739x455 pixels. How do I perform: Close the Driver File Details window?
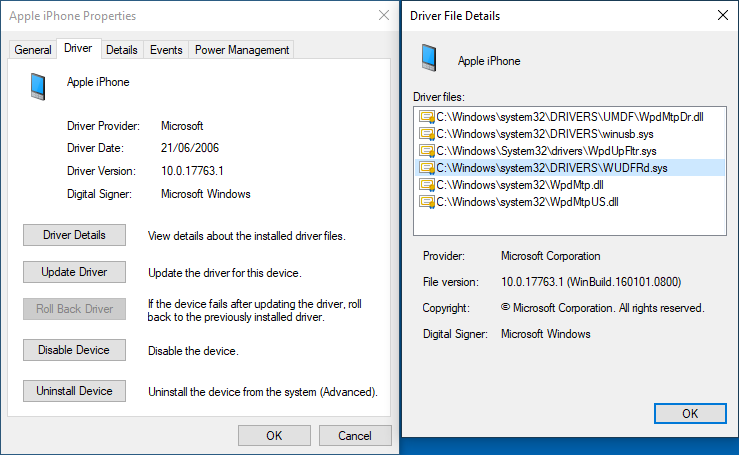tap(723, 16)
